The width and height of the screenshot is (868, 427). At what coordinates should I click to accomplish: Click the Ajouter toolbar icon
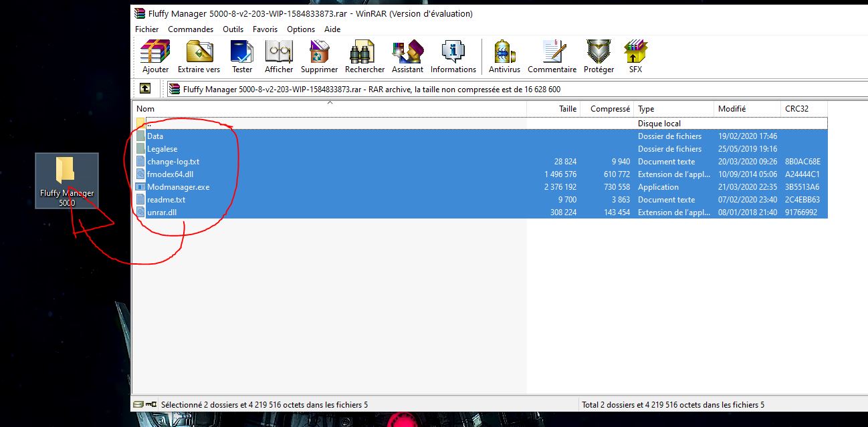tap(155, 56)
